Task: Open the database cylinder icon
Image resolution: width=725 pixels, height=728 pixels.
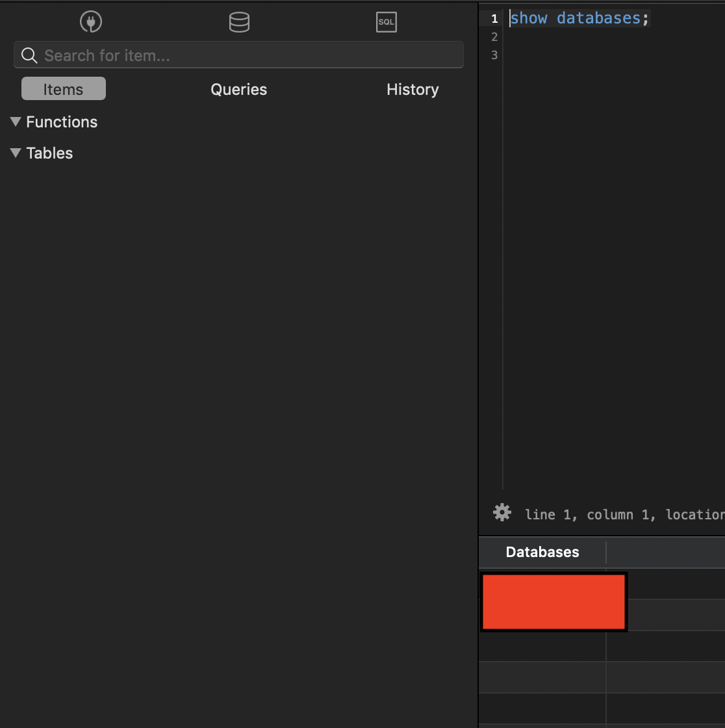Action: coord(239,22)
